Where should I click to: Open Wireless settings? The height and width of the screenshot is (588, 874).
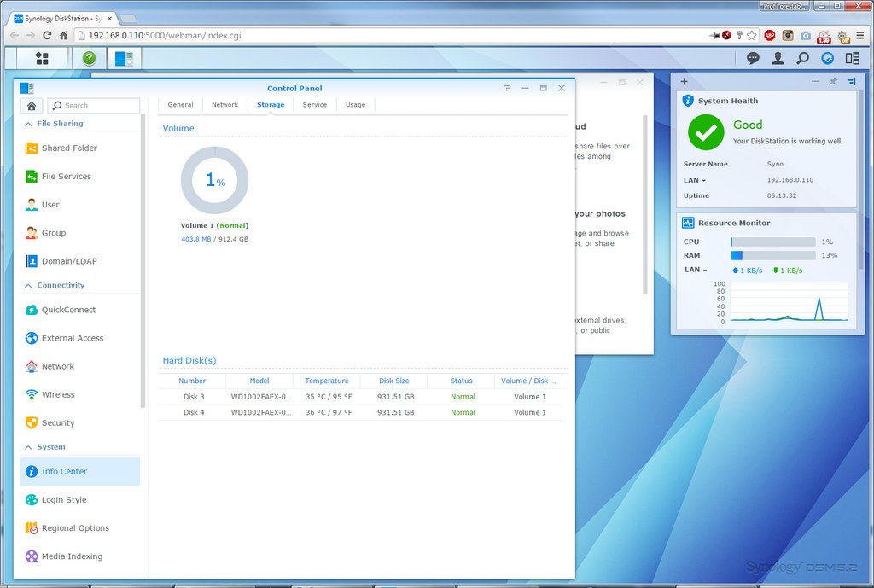tap(79, 394)
